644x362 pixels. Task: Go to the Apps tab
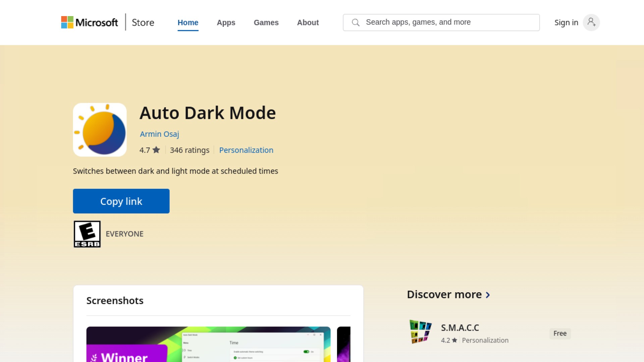point(226,22)
